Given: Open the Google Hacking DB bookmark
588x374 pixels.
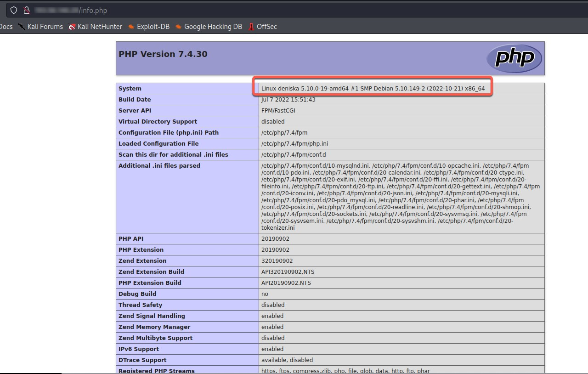Looking at the screenshot, I should point(209,27).
